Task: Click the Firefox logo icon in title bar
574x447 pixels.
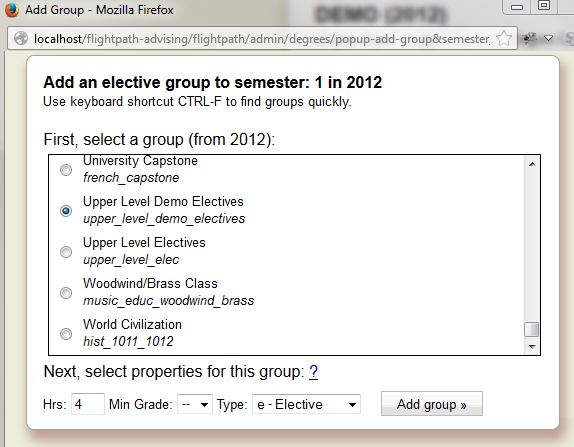Action: [x=11, y=9]
